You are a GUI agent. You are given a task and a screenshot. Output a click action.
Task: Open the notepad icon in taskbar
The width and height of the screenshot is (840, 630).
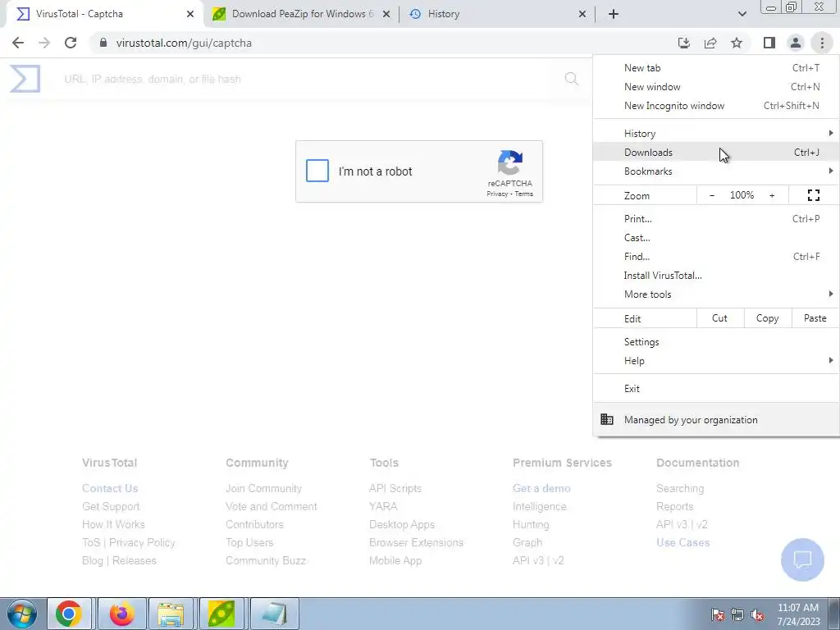(x=274, y=614)
